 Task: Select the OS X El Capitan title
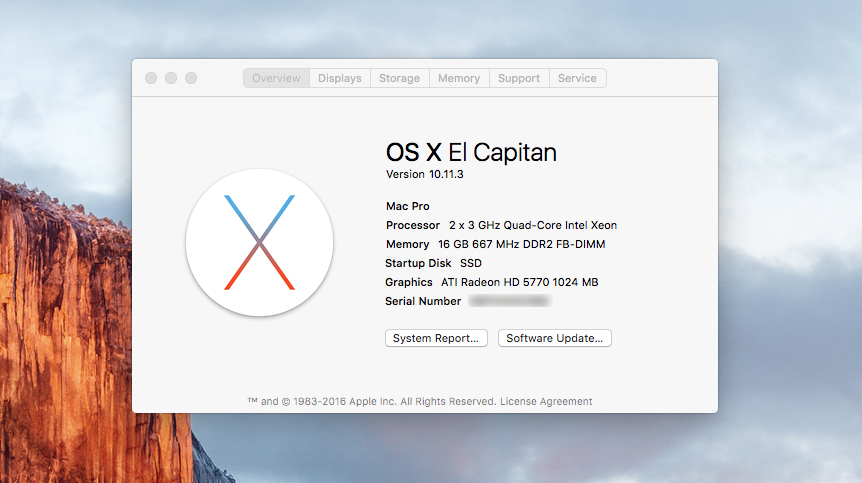click(x=471, y=152)
